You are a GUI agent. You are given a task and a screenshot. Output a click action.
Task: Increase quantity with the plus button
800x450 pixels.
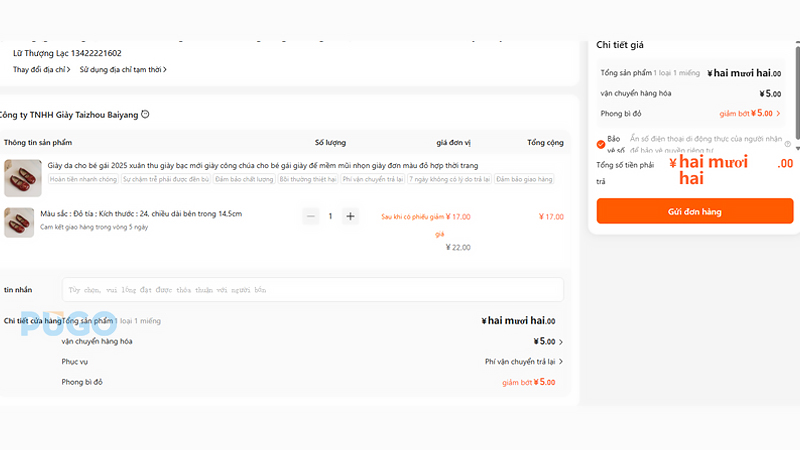point(350,216)
